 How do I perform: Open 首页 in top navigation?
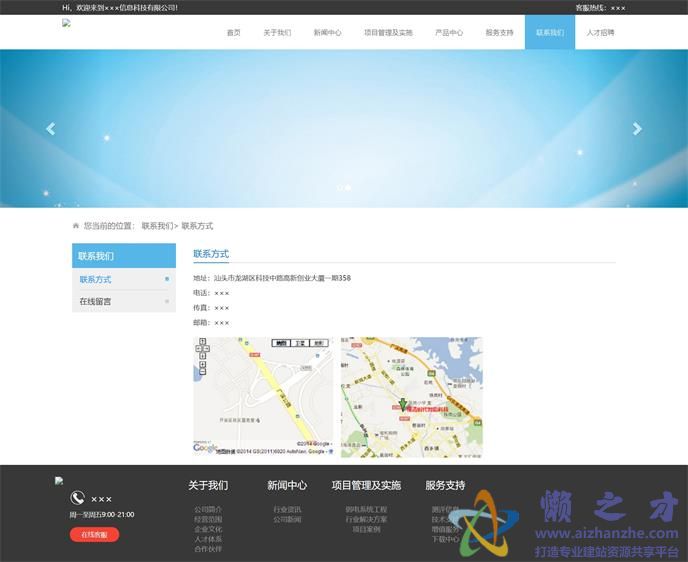233,32
